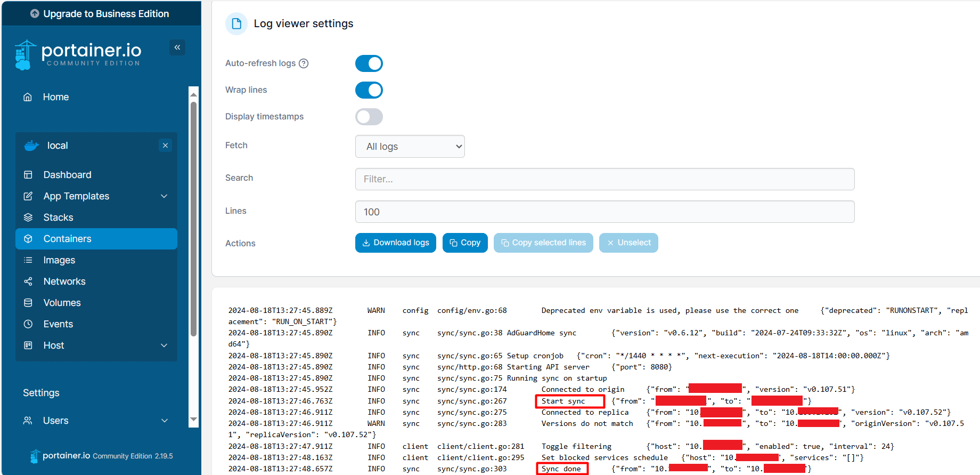This screenshot has height=475, width=980.
Task: Click the Networks share icon
Action: 28,281
